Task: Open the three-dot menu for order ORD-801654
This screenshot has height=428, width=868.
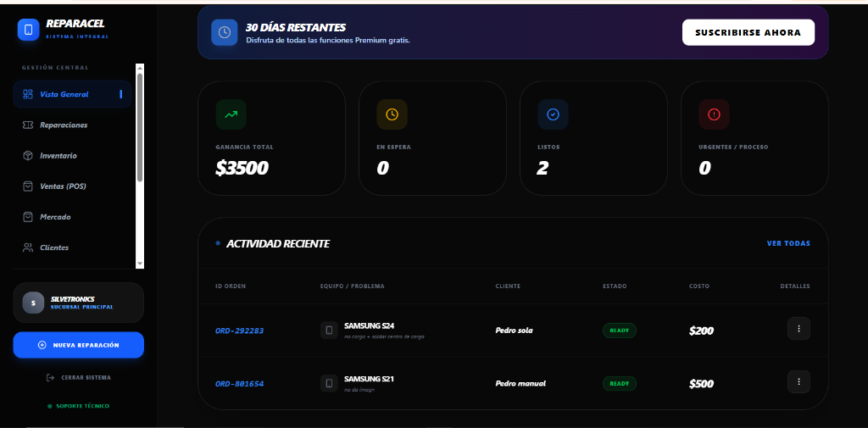Action: 798,382
